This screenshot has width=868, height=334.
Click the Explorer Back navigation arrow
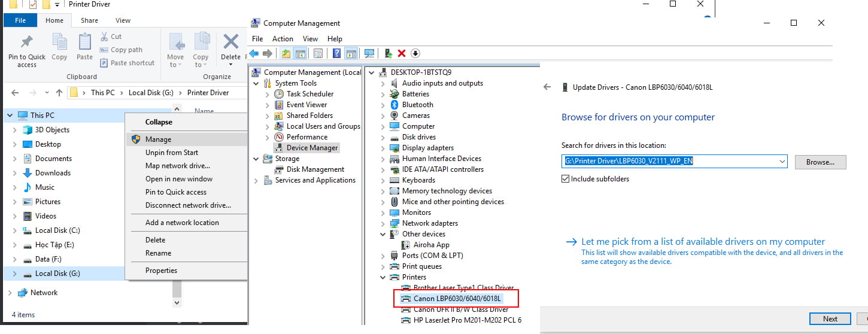pyautogui.click(x=15, y=93)
